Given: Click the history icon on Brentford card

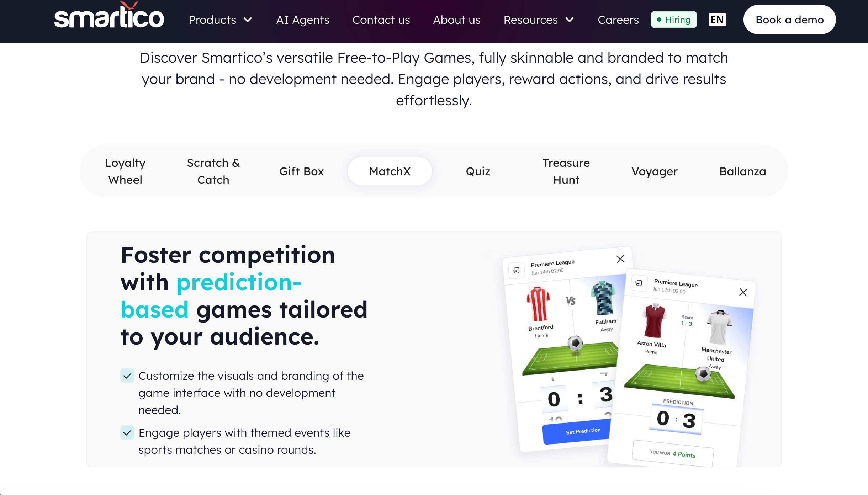Looking at the screenshot, I should 516,271.
